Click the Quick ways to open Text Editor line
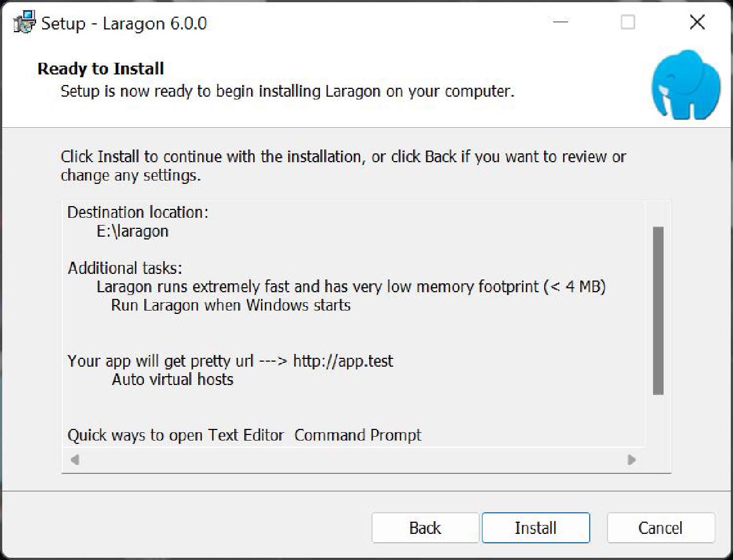Viewport: 733px width, 560px height. (x=175, y=435)
